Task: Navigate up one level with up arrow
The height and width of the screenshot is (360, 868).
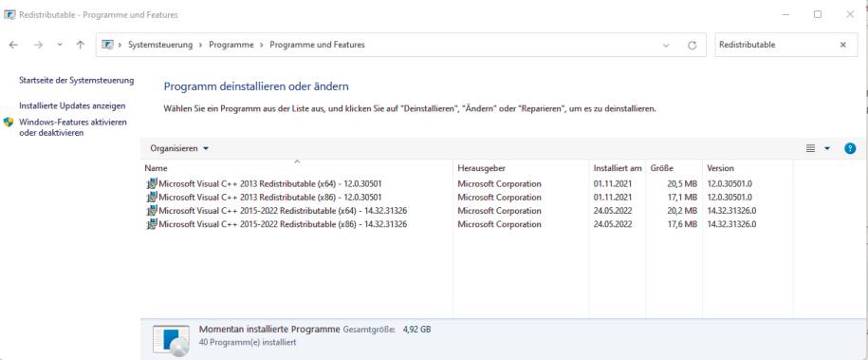Action: pyautogui.click(x=81, y=45)
